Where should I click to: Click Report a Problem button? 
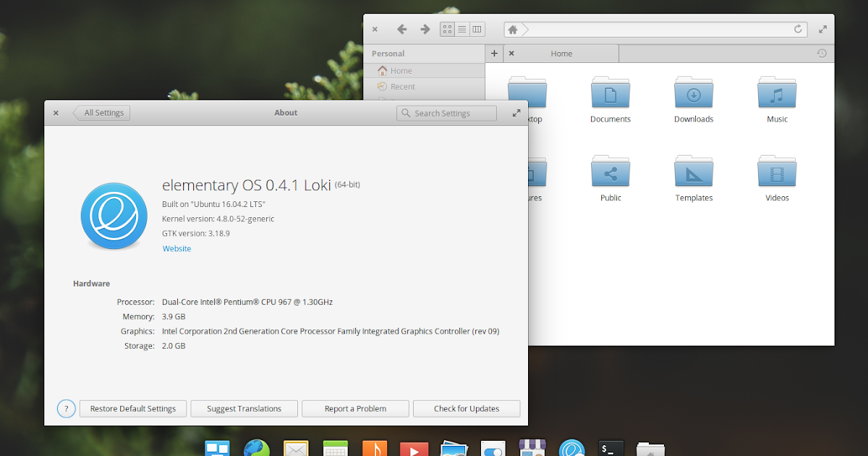click(355, 408)
